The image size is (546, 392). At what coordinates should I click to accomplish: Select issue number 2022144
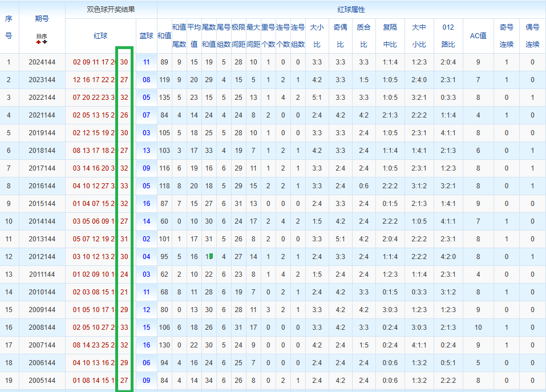[x=42, y=98]
